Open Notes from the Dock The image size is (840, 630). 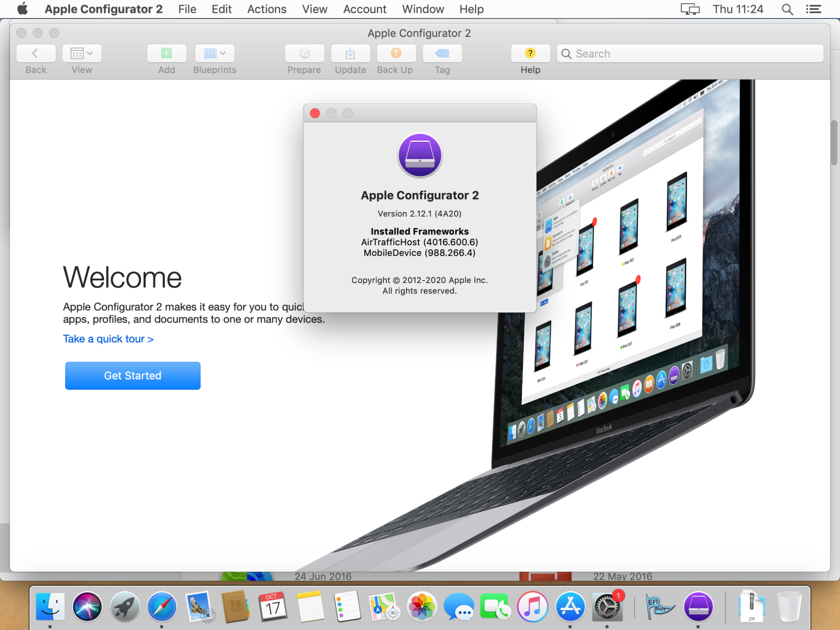point(310,606)
